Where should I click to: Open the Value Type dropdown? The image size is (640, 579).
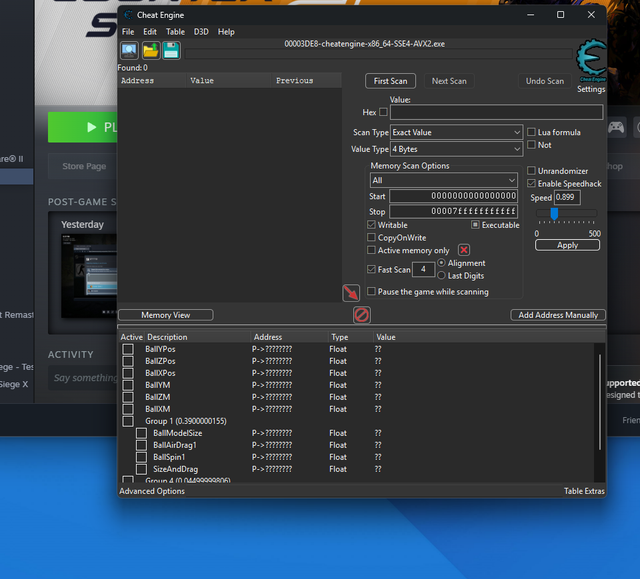455,149
